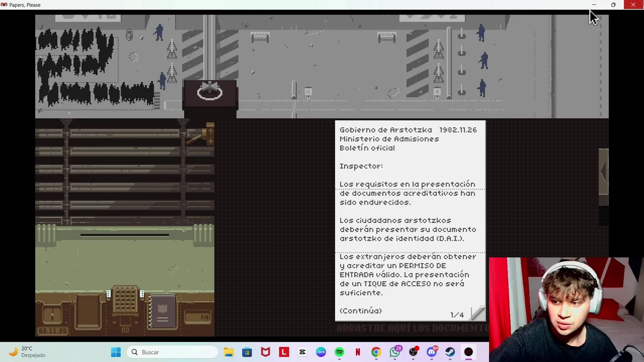Click the kg weight scale display

coord(197,317)
